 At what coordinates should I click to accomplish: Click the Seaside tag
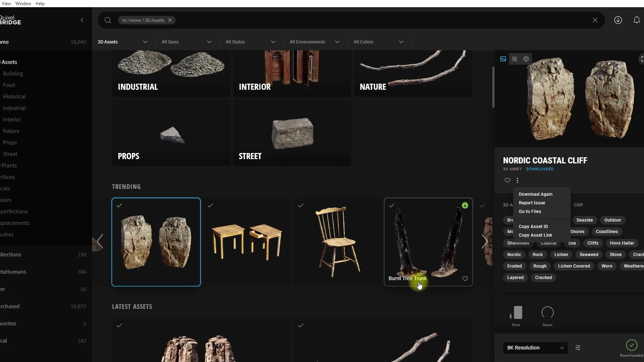tap(584, 220)
